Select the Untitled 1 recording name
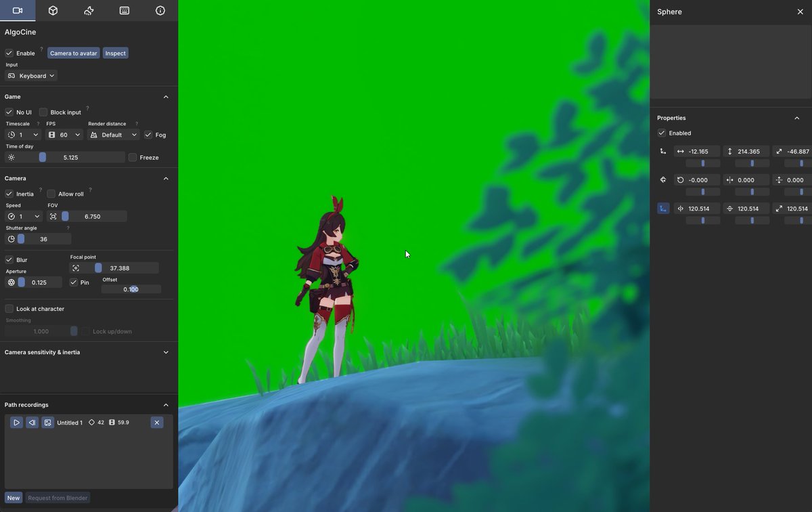Viewport: 812px width, 512px height. [70, 423]
